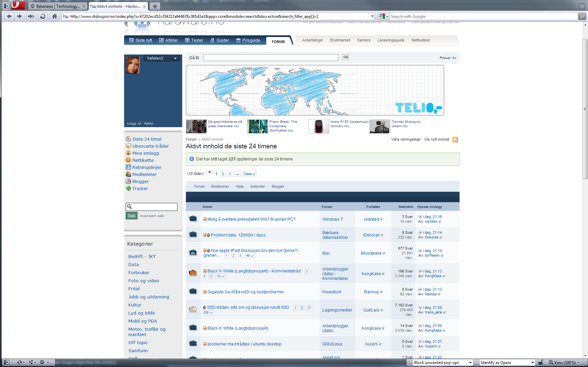Open the Tester section
This screenshot has width=588, height=367.
(194, 40)
